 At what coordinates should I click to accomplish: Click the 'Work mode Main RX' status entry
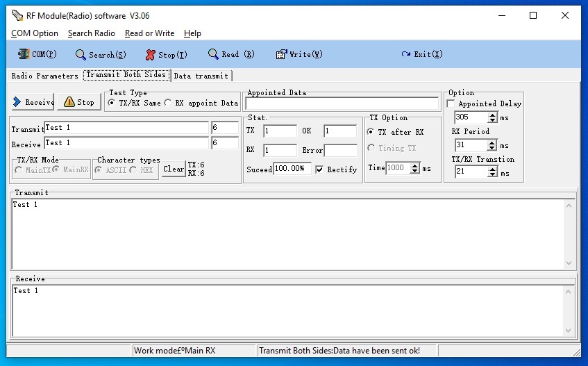coord(175,351)
